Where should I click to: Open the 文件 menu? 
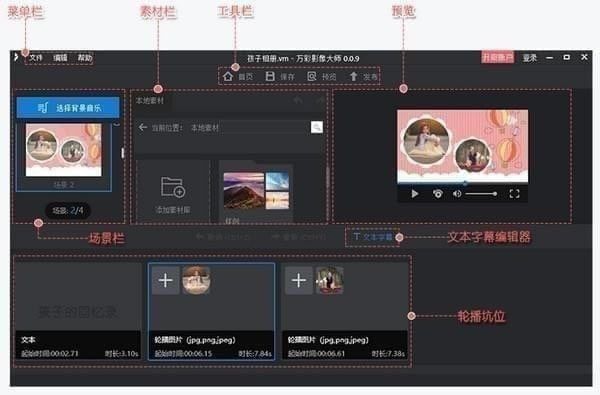pyautogui.click(x=36, y=58)
